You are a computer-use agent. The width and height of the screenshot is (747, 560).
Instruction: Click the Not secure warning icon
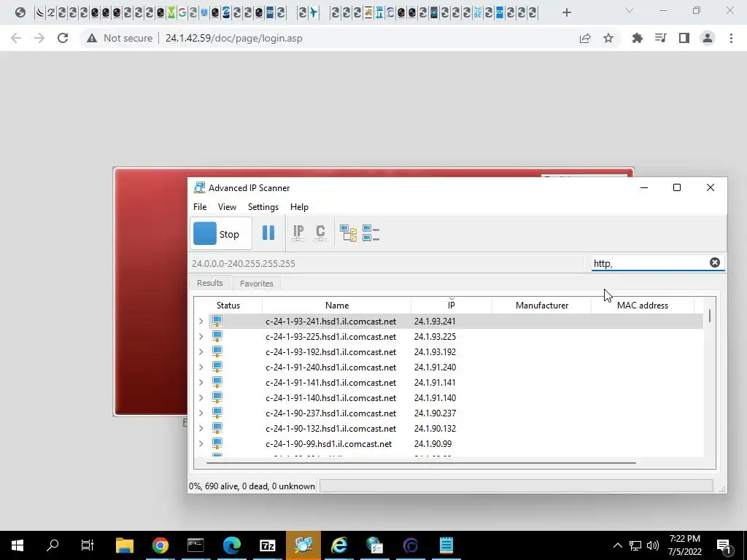(91, 38)
